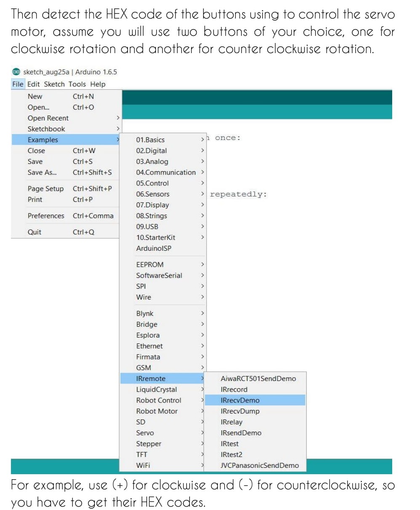The image size is (420, 510).
Task: Load the AiwaRCT501SendDemo example
Action: (255, 379)
